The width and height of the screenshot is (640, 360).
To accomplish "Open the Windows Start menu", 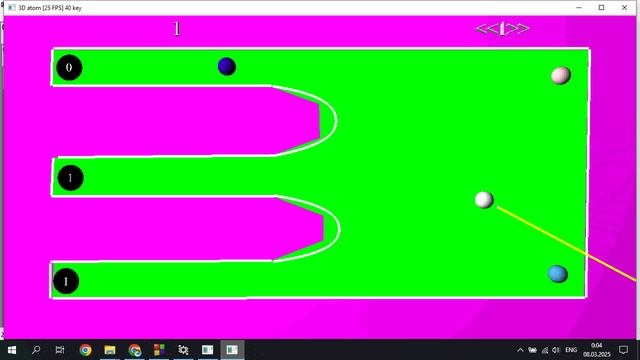I will tap(12, 350).
